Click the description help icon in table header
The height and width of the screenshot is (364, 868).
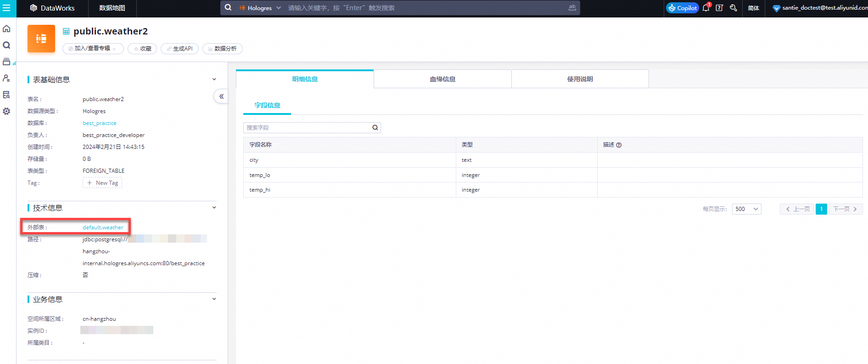[619, 145]
